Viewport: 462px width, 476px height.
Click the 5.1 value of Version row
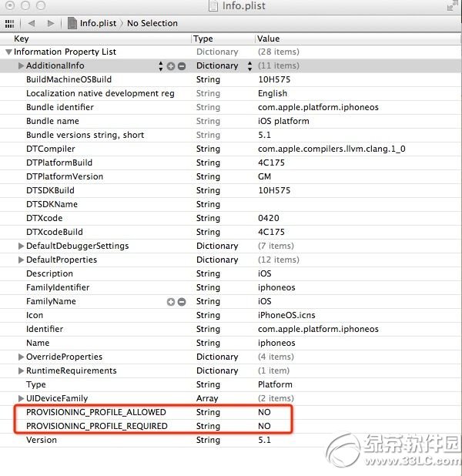pyautogui.click(x=264, y=440)
